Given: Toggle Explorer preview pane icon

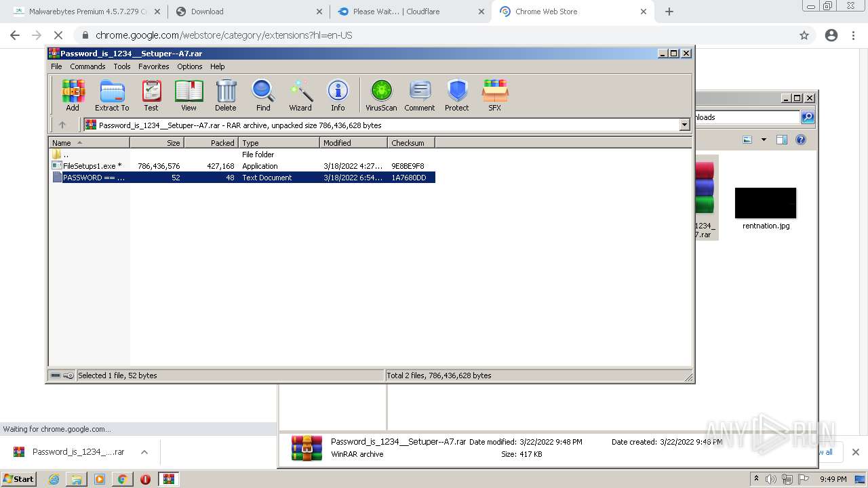Looking at the screenshot, I should (781, 140).
